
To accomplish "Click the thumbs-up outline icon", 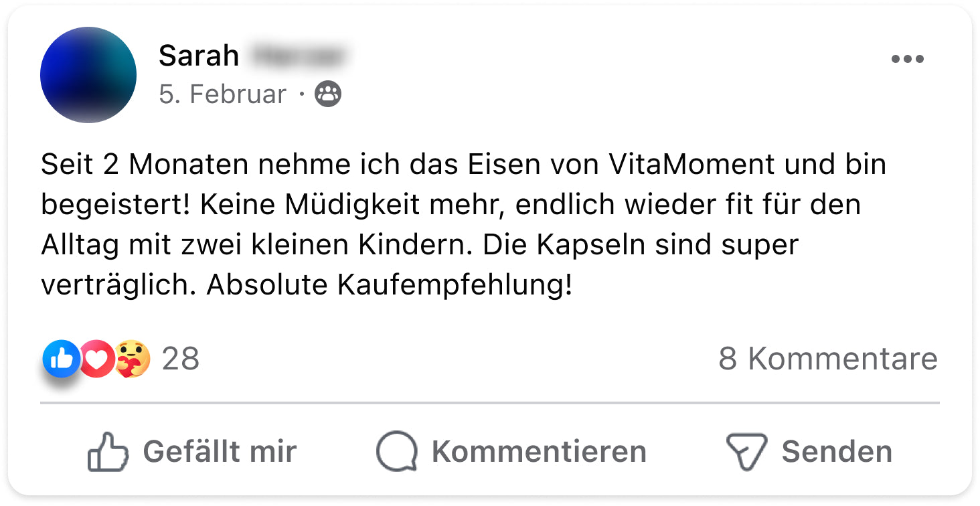I will (x=107, y=452).
